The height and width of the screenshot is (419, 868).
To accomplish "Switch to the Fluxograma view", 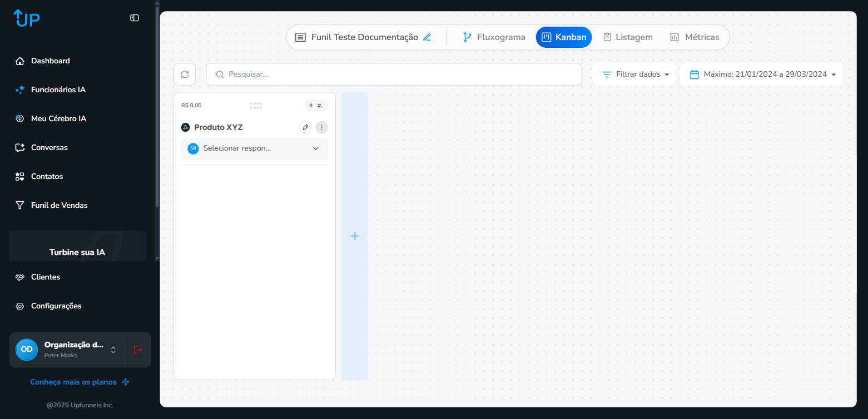I will pyautogui.click(x=494, y=37).
